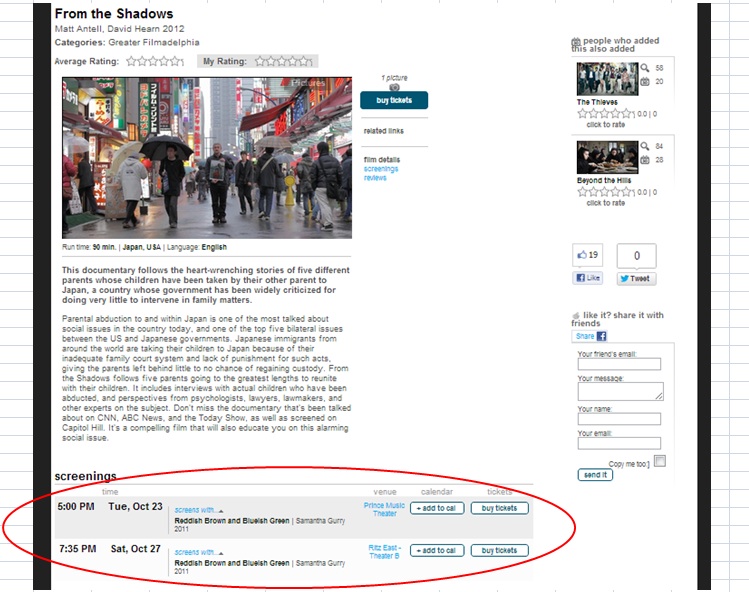Image resolution: width=749 pixels, height=592 pixels.
Task: Click the calendar icon beside Beyond the Hills
Action: (645, 160)
